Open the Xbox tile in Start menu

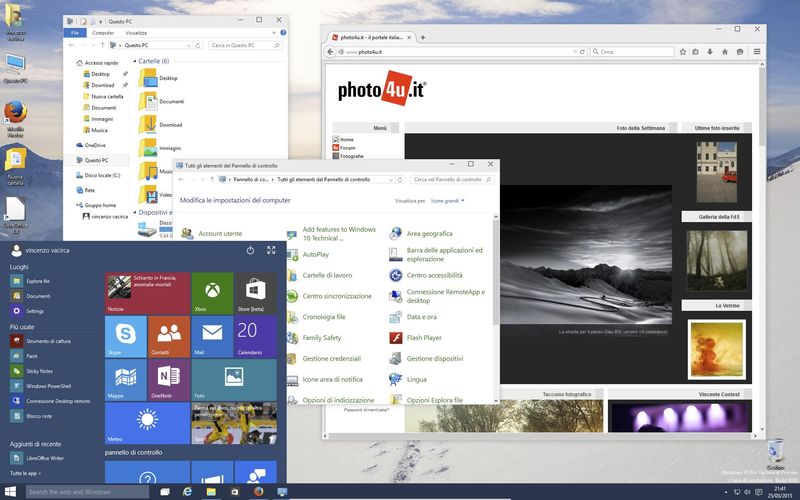click(x=212, y=293)
